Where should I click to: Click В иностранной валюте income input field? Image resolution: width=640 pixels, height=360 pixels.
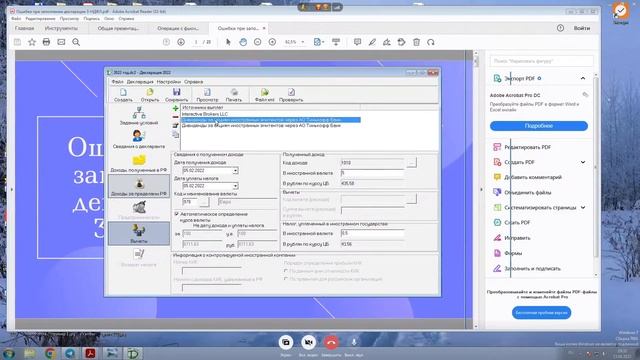(x=372, y=173)
